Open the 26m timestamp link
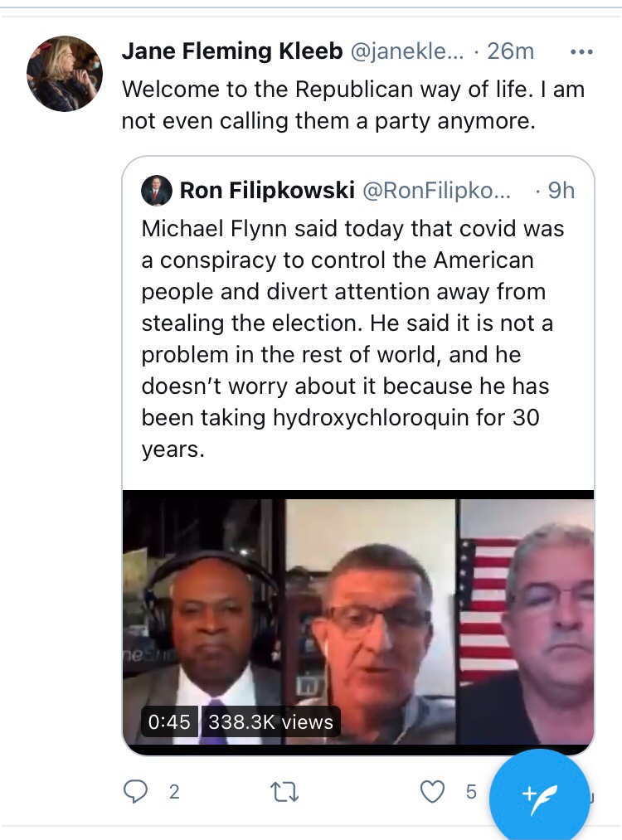 point(511,52)
